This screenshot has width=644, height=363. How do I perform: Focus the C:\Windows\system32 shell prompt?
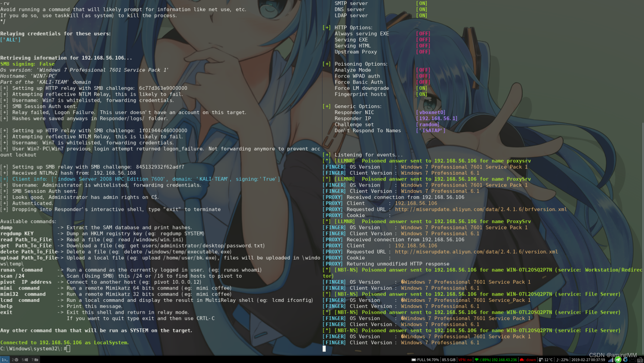(x=35, y=348)
